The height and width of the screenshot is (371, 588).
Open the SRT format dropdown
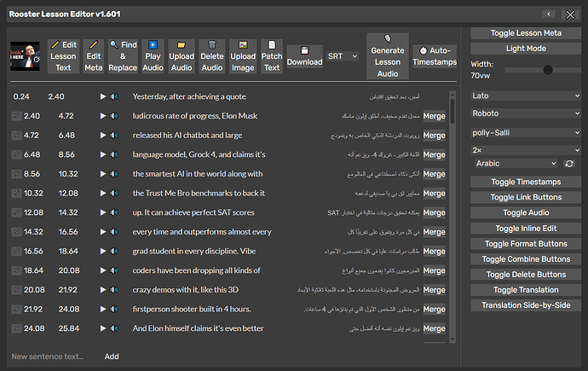[x=343, y=56]
